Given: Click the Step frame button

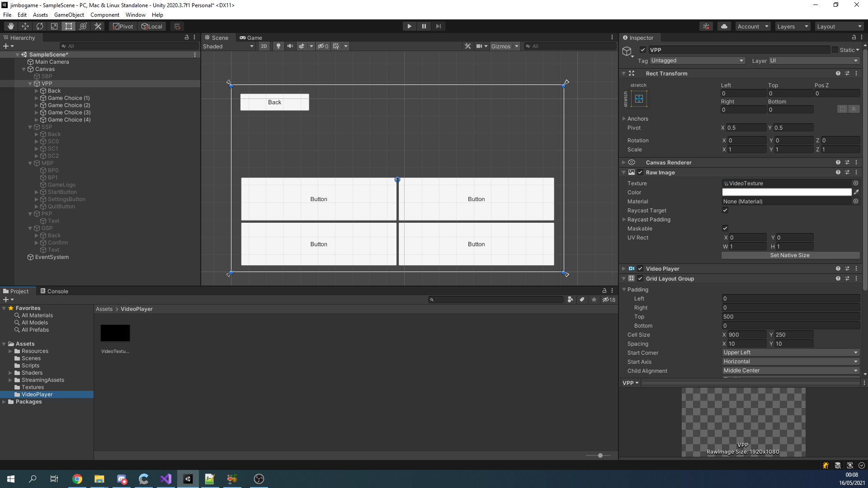Looking at the screenshot, I should [439, 26].
